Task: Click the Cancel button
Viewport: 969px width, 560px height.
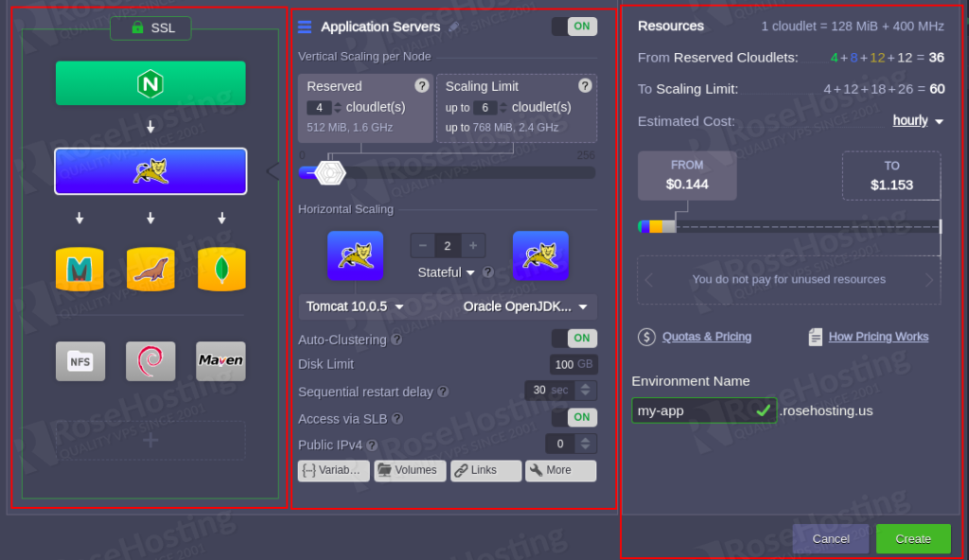Action: [x=831, y=539]
